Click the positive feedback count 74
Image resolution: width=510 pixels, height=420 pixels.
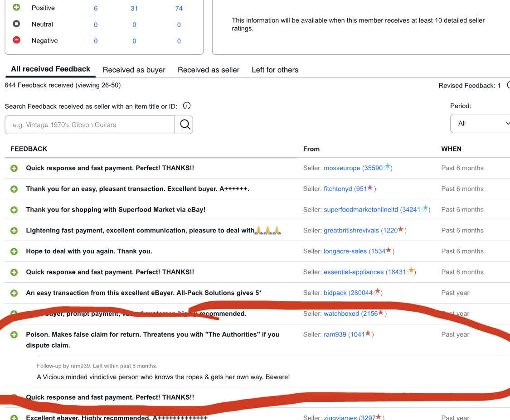179,9
